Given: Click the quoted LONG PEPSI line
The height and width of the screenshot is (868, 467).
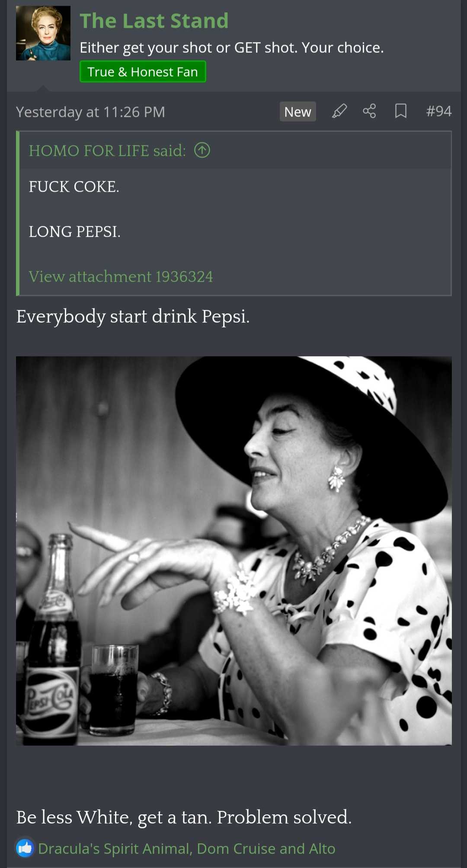Looking at the screenshot, I should [x=74, y=231].
